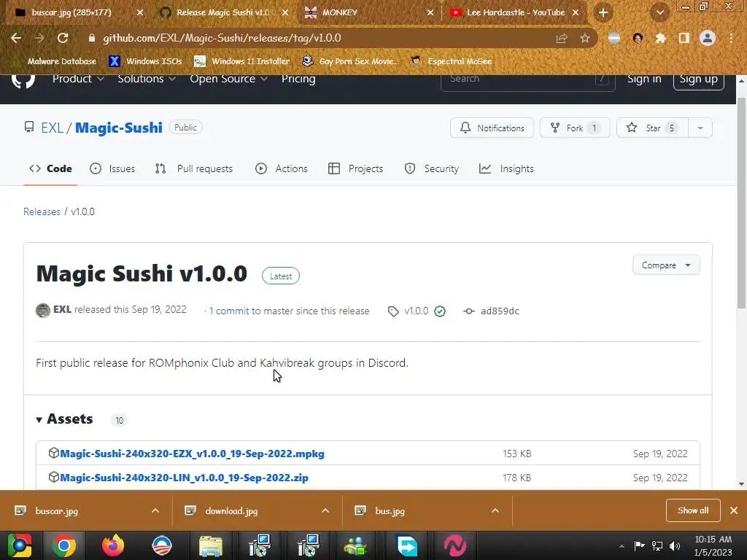Switch to the MONKEY browser tab
747x560 pixels.
point(339,13)
